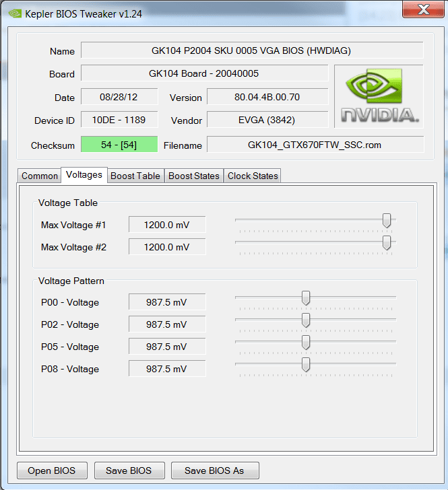The width and height of the screenshot is (448, 490).
Task: Open the Clock States tab
Action: click(x=253, y=176)
